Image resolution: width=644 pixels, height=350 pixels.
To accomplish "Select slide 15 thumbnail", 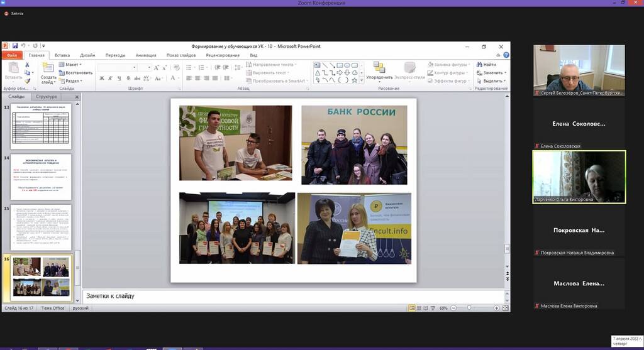I will pyautogui.click(x=41, y=227).
